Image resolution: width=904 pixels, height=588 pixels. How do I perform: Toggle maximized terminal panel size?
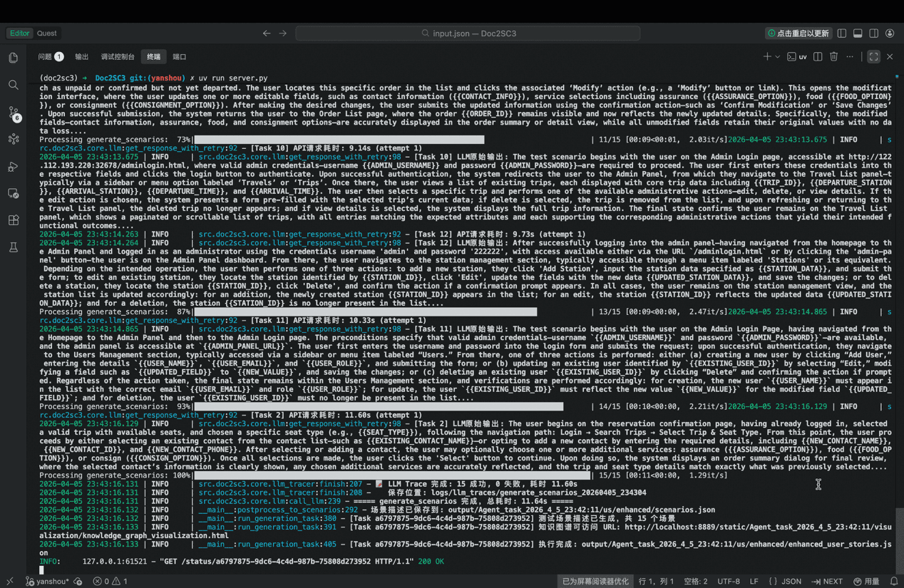click(873, 57)
